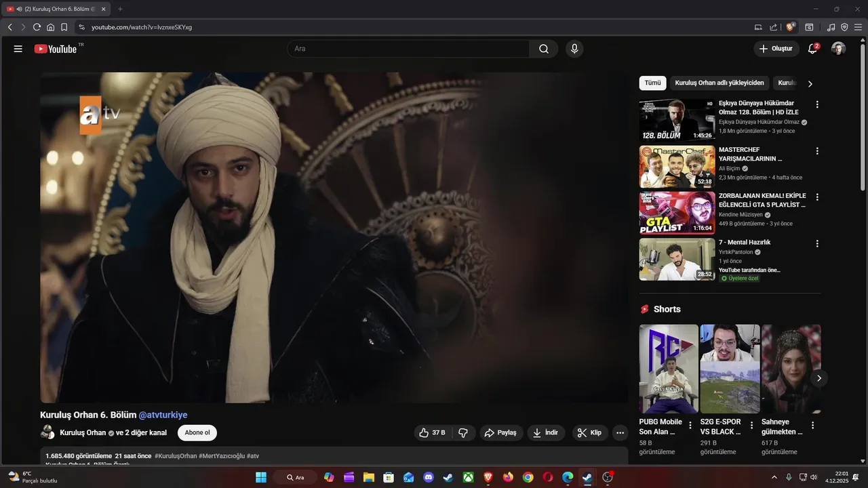The image size is (868, 488).
Task: Like the video (37 B)
Action: point(432,432)
